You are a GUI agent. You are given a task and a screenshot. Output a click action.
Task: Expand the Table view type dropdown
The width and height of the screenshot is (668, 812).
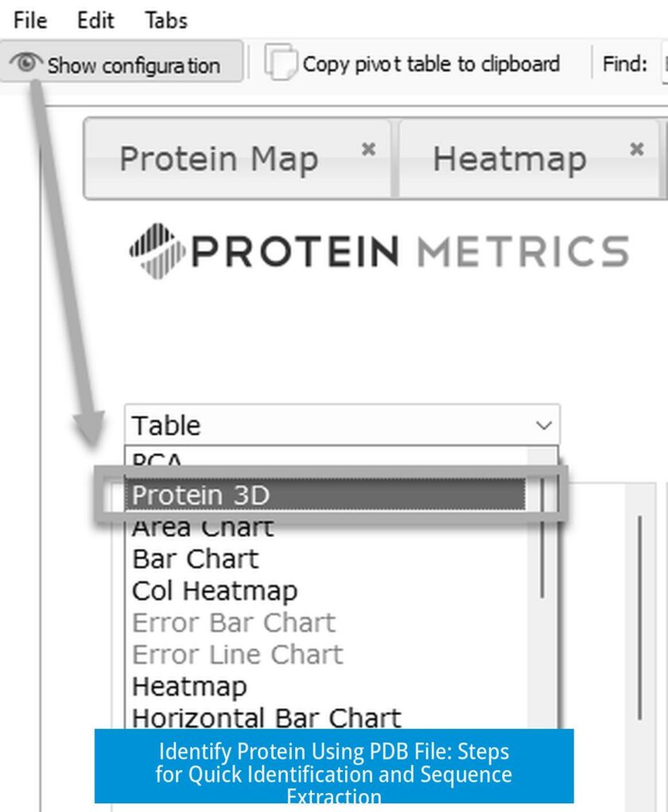click(545, 425)
